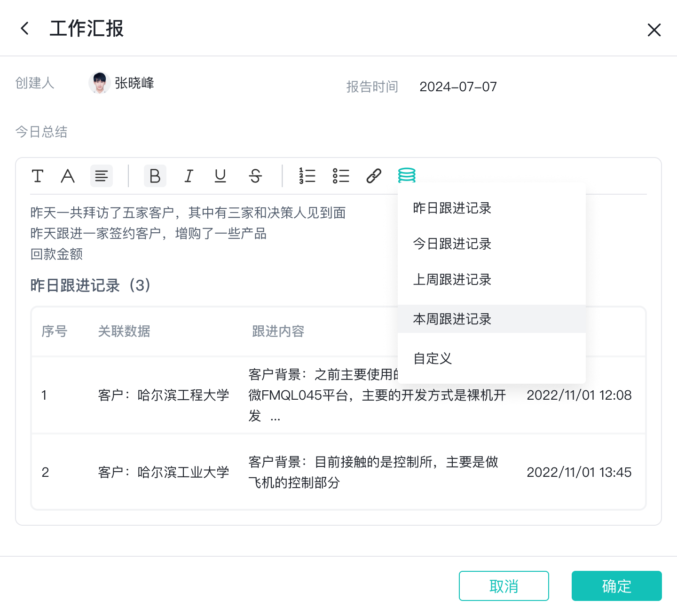Viewport: 677px width, 616px height.
Task: Collapse the green data records dropdown icon
Action: [x=407, y=175]
